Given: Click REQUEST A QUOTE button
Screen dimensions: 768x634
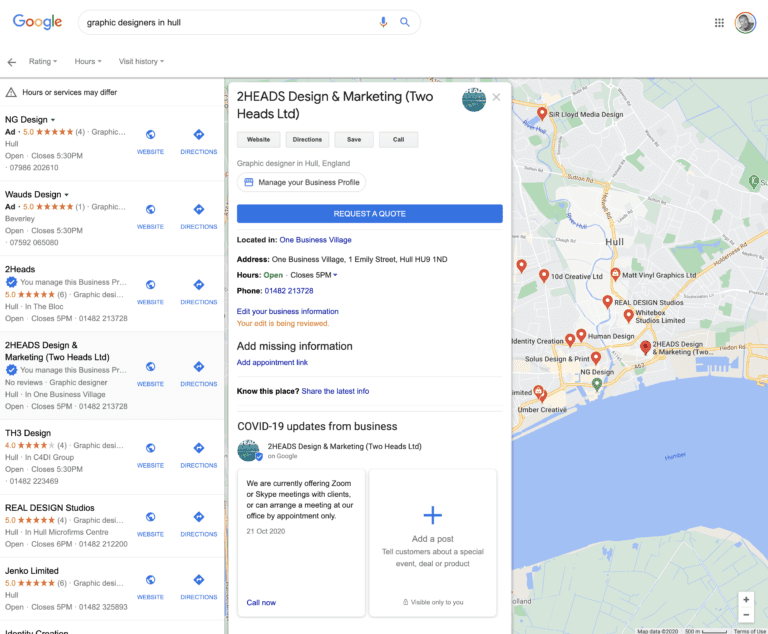Looking at the screenshot, I should coord(370,214).
